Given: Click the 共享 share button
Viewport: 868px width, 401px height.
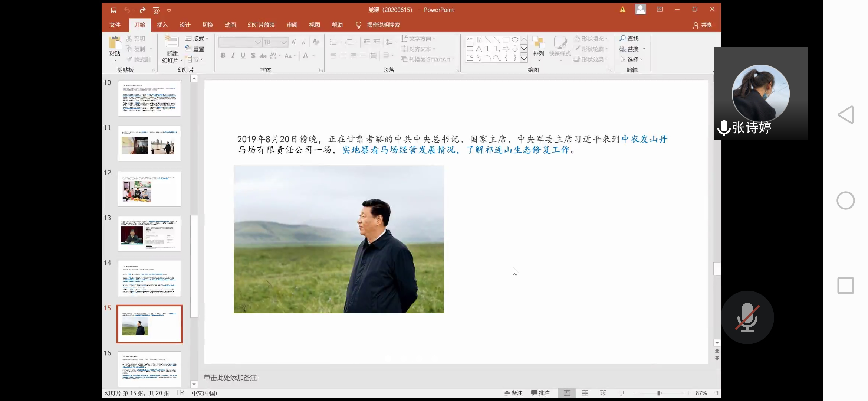Looking at the screenshot, I should [702, 25].
